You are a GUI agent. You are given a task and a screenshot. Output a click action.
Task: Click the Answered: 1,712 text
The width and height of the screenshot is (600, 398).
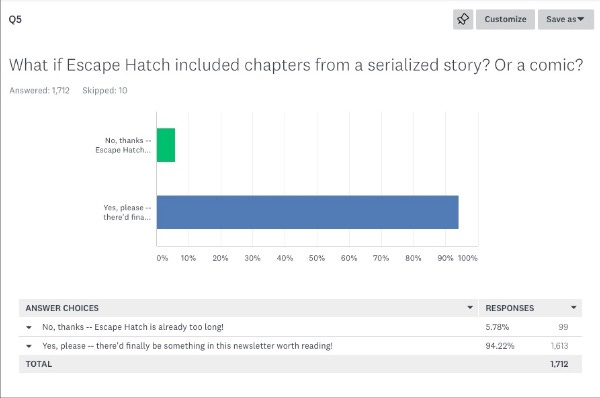coord(39,91)
